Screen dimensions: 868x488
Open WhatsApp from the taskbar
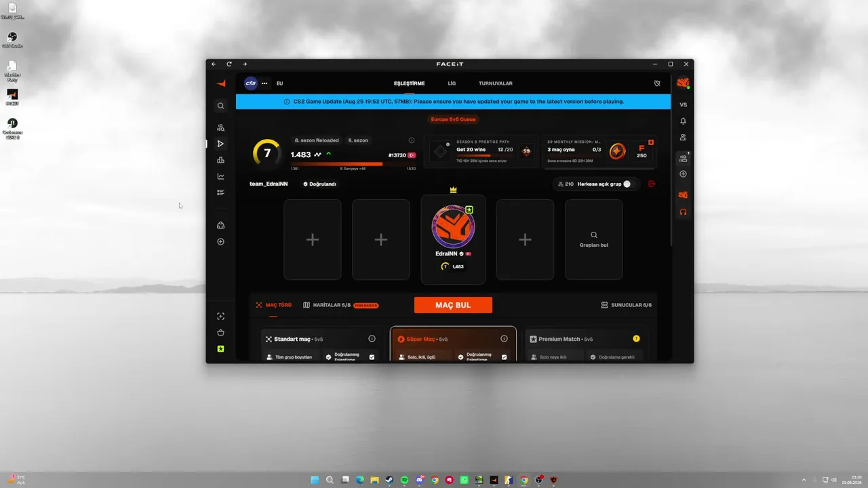464,480
